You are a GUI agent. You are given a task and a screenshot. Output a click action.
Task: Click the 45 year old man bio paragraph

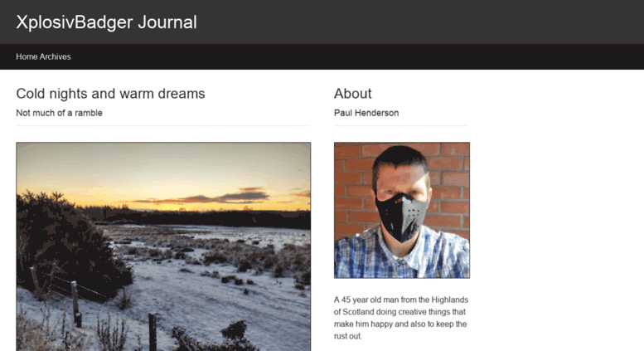pos(401,318)
